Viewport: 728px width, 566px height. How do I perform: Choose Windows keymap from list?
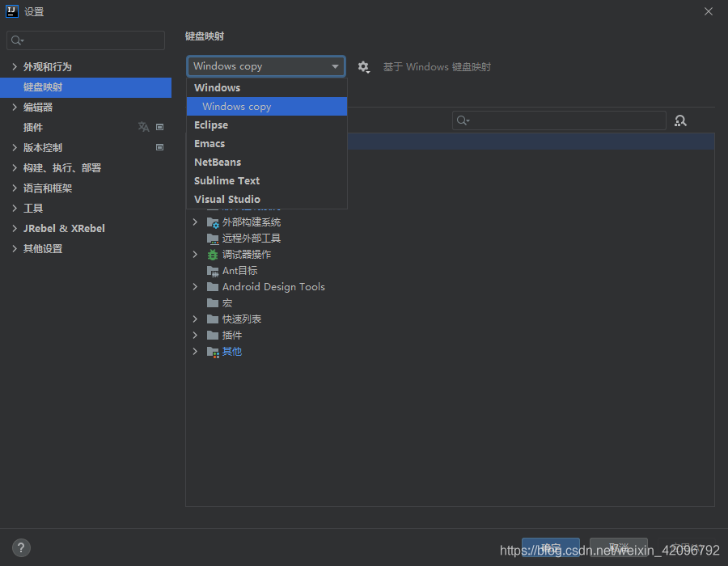[x=266, y=87]
